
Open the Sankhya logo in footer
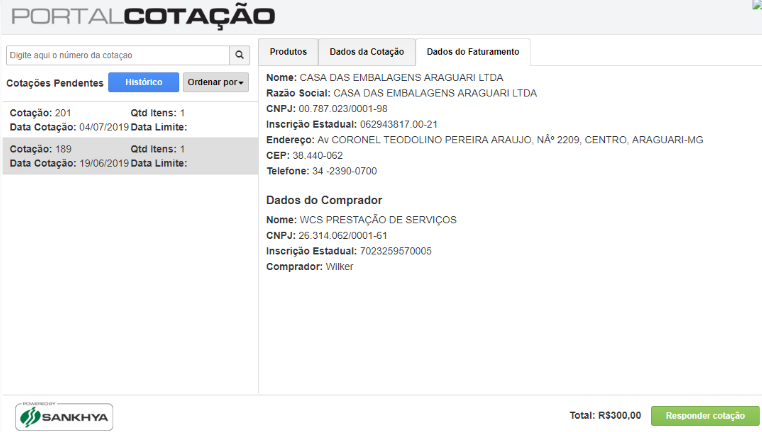tap(64, 416)
